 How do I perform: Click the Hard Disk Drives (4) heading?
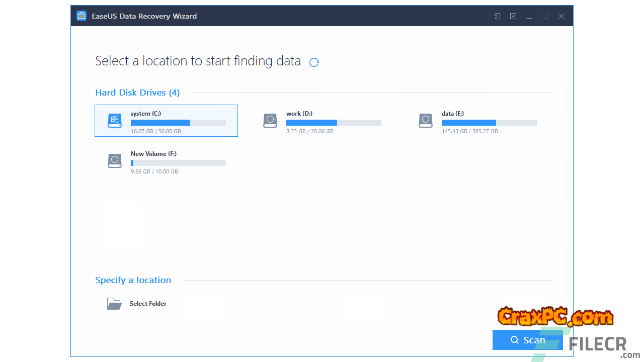pos(137,93)
